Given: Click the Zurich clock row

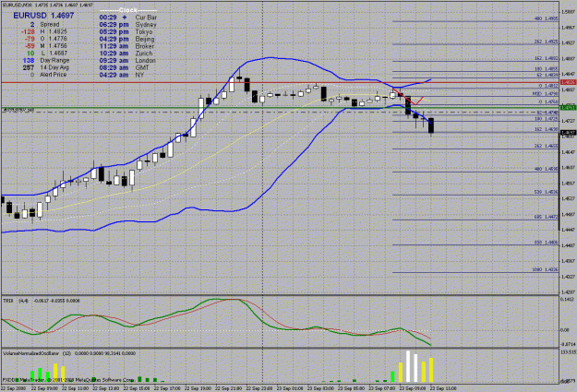Looking at the screenshot, I should coord(126,53).
